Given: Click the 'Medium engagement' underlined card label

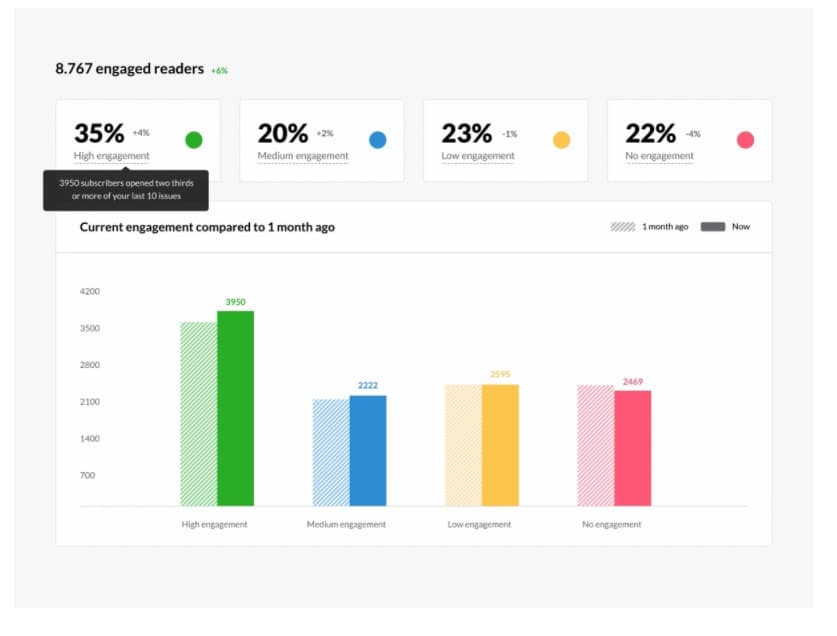Looking at the screenshot, I should point(303,156).
